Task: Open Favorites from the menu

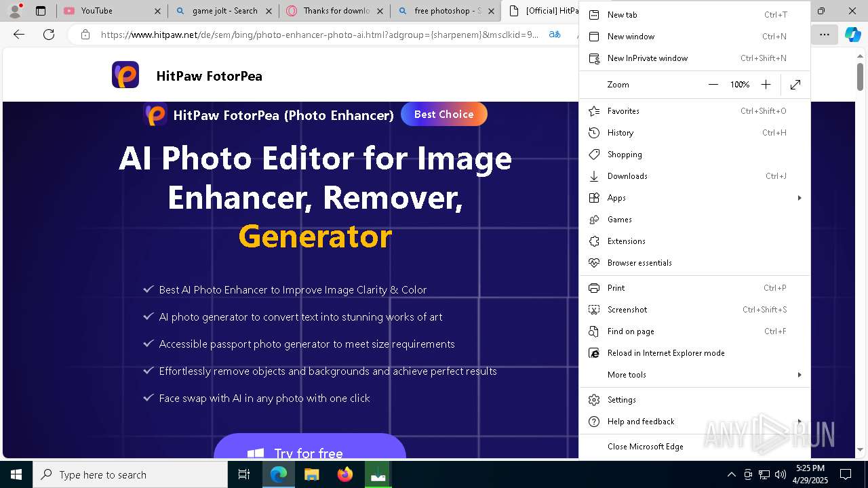Action: [x=694, y=111]
